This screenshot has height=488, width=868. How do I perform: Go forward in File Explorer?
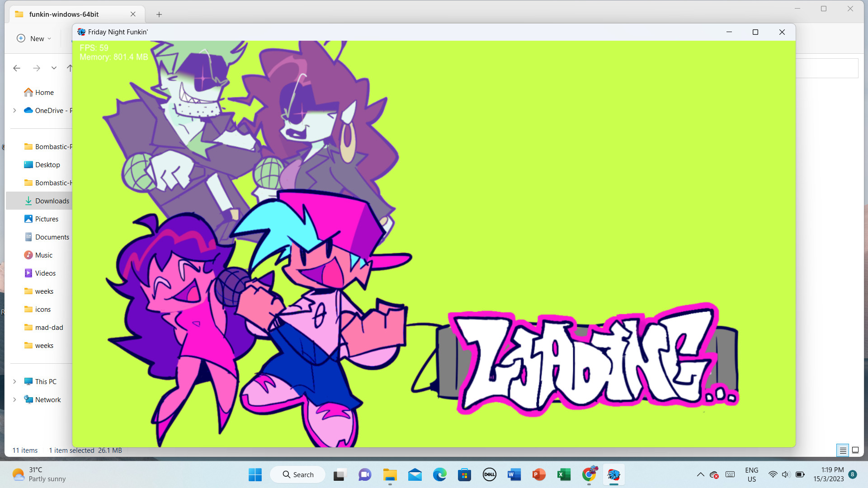point(37,68)
